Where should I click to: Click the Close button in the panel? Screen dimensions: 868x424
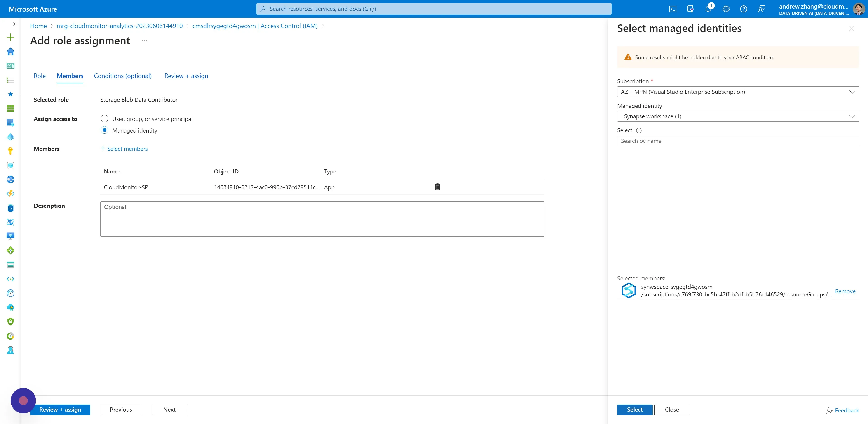[x=671, y=410]
